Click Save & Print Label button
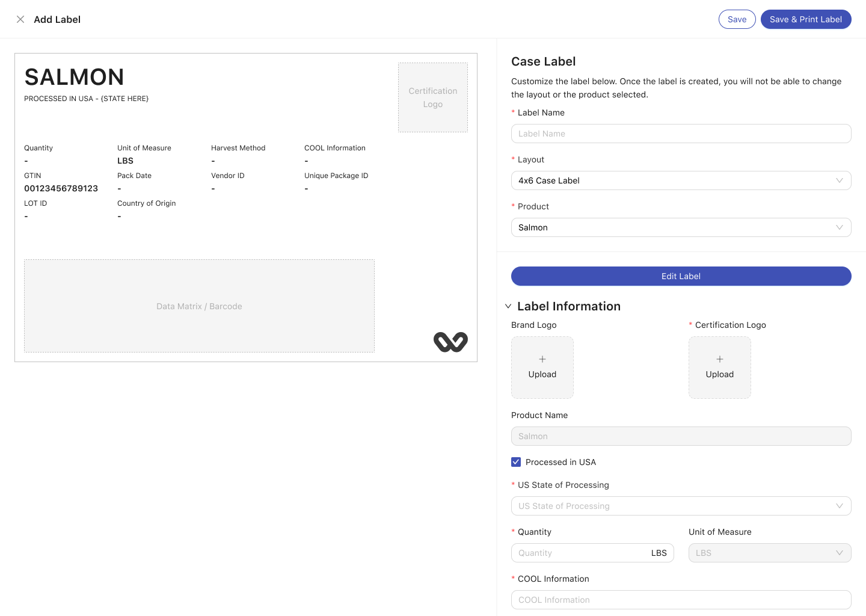This screenshot has width=866, height=616. pyautogui.click(x=805, y=19)
